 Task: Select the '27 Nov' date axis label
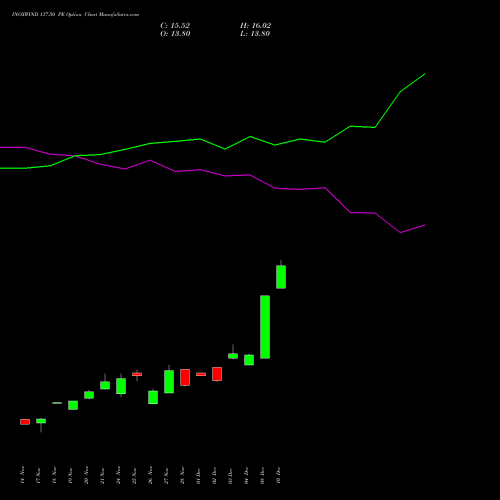[166, 475]
